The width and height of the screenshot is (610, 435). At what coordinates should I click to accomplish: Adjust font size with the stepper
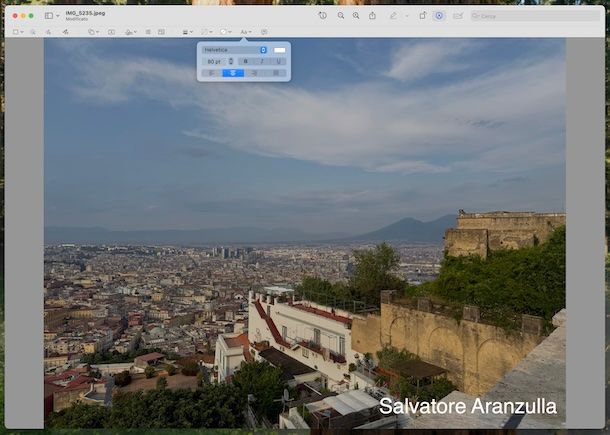231,61
